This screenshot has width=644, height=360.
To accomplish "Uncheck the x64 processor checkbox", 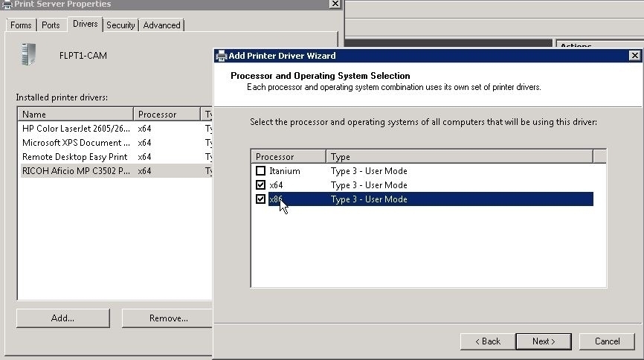I will click(x=260, y=185).
